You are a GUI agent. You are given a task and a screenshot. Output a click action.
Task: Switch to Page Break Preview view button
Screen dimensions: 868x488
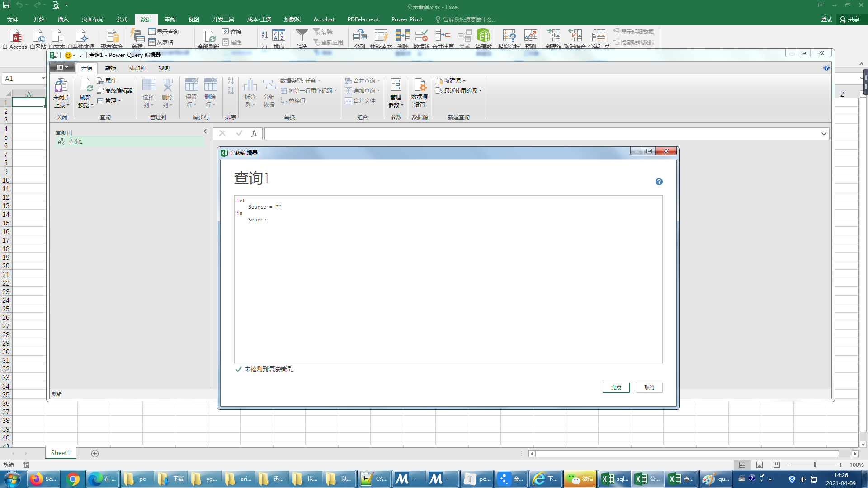776,465
